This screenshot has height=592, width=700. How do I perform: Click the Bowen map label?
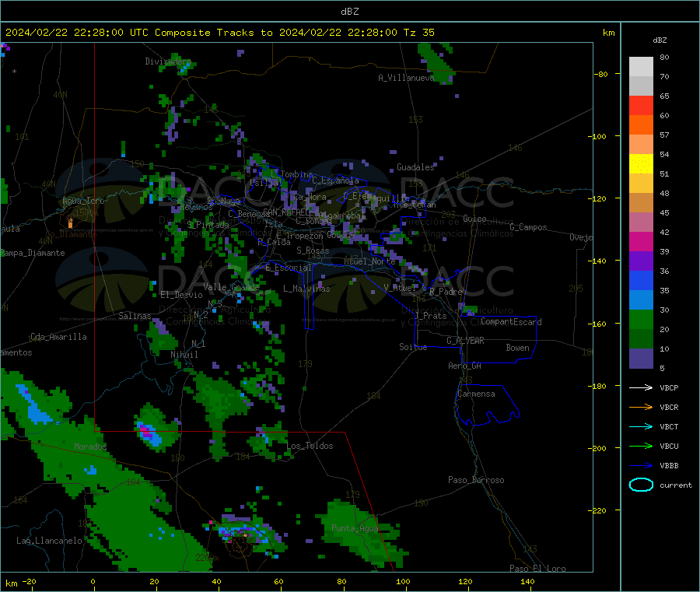[x=518, y=348]
